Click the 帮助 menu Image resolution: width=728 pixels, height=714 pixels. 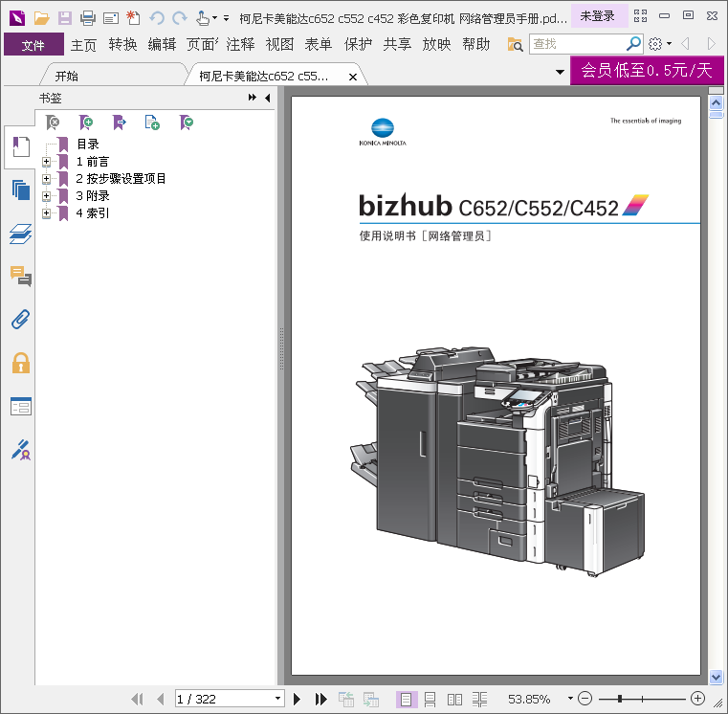(x=475, y=45)
